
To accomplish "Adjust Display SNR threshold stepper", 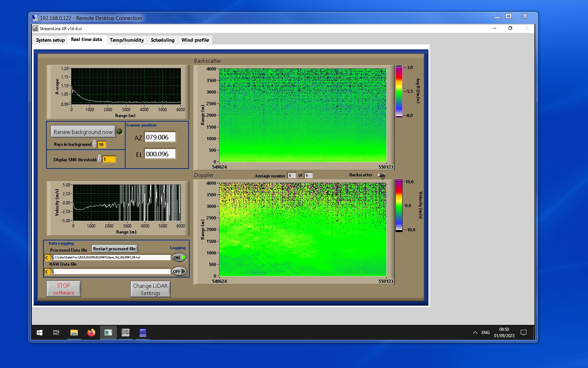I will [100, 159].
